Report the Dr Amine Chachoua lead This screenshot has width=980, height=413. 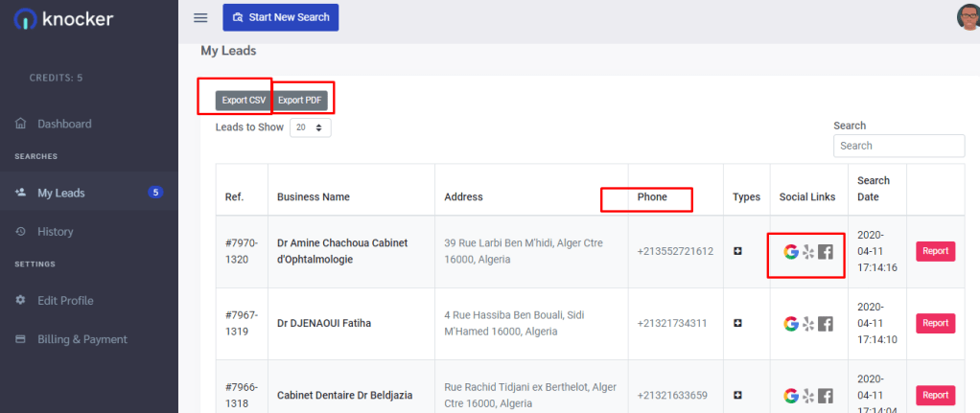pos(935,251)
